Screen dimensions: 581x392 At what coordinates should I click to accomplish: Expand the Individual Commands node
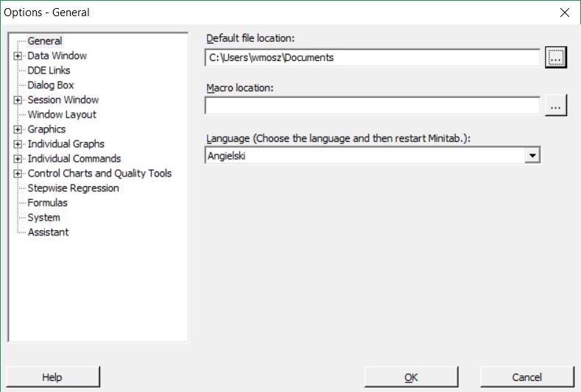(x=18, y=159)
